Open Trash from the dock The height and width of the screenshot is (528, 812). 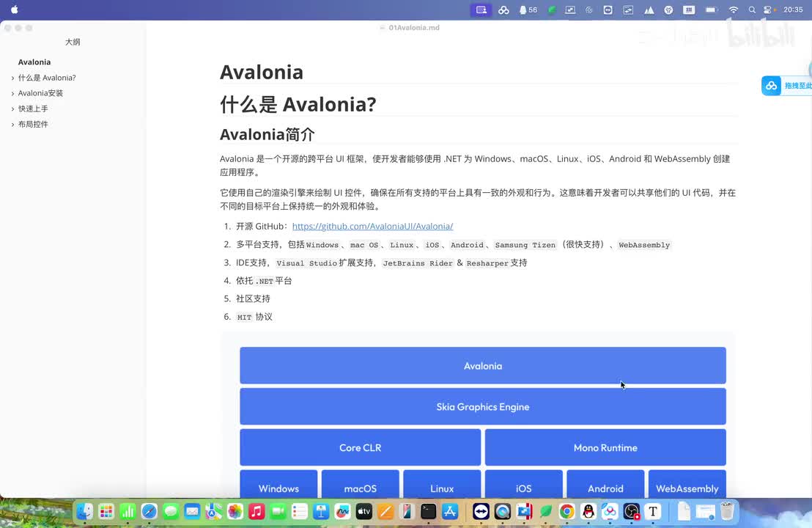point(727,512)
